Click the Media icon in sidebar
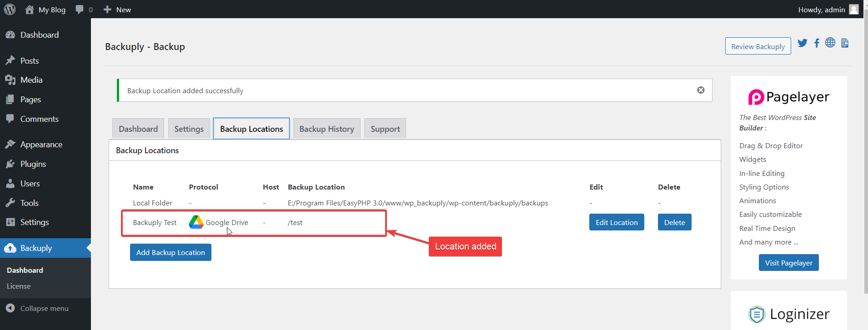The image size is (868, 330). (x=10, y=80)
